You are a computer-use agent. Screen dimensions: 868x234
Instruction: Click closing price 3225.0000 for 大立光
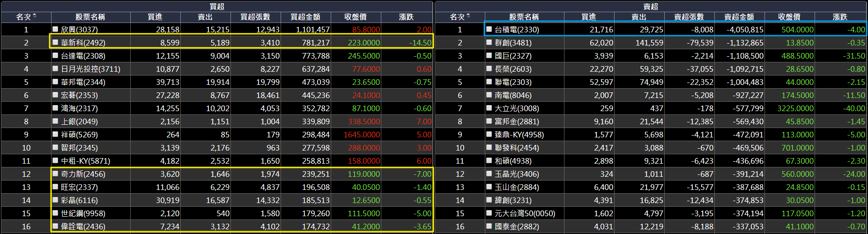(x=795, y=108)
